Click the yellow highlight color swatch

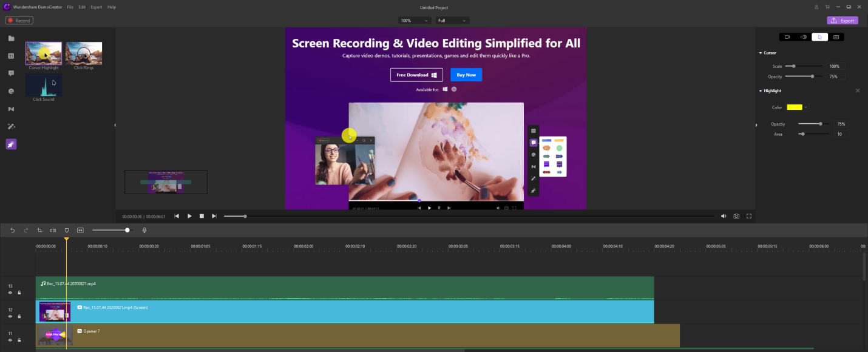coord(795,107)
